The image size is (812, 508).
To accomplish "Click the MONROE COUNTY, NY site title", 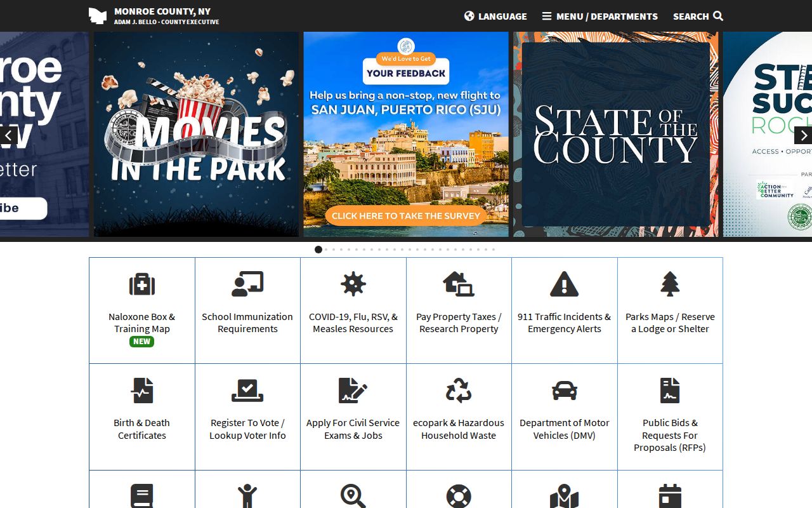I will point(162,11).
